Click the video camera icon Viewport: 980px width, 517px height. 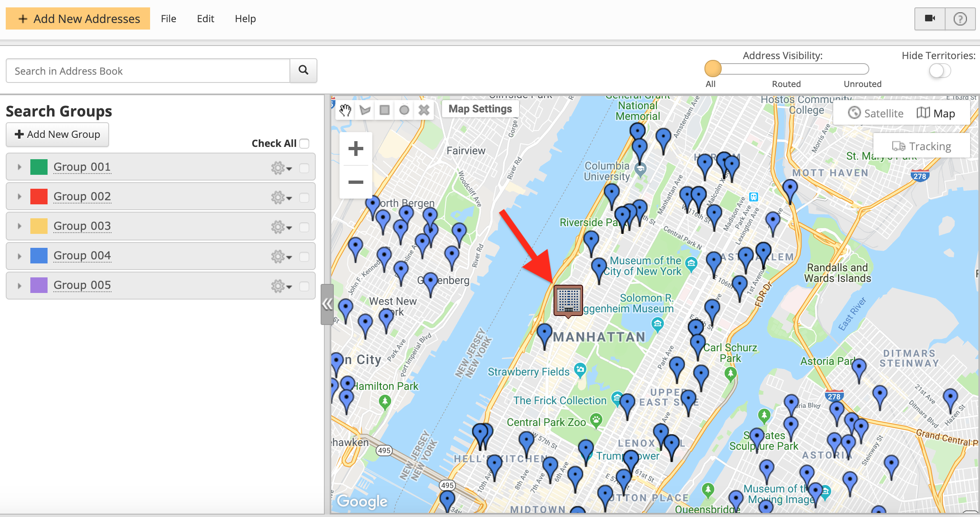pyautogui.click(x=930, y=18)
